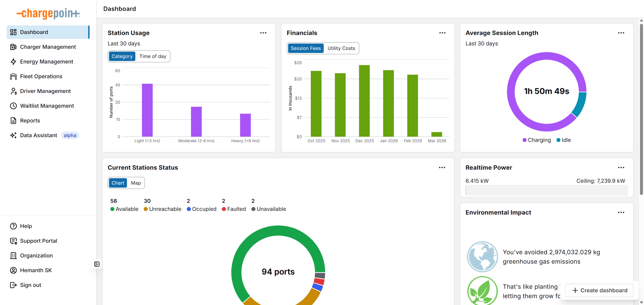Click the Dec 2025 financials bar
644x305 pixels.
tap(364, 100)
